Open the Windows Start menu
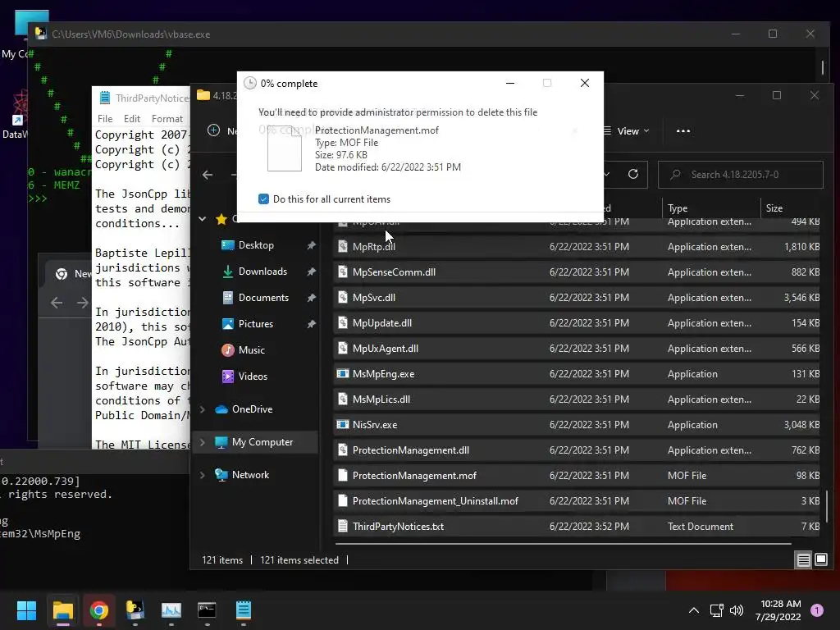This screenshot has height=630, width=840. pos(26,610)
